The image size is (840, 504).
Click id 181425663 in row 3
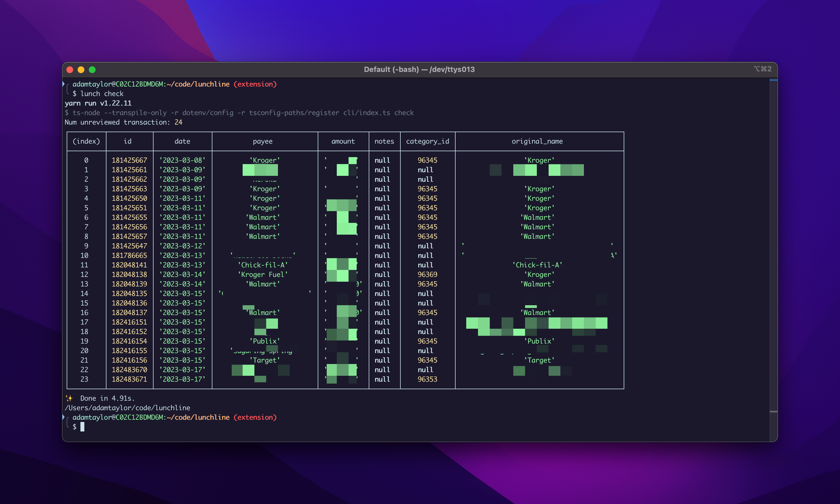[129, 189]
